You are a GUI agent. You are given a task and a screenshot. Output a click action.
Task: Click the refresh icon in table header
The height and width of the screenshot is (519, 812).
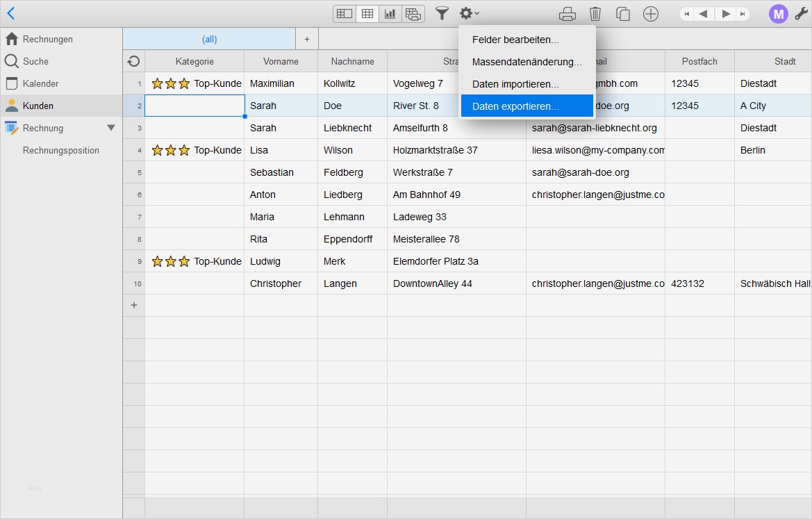[134, 61]
